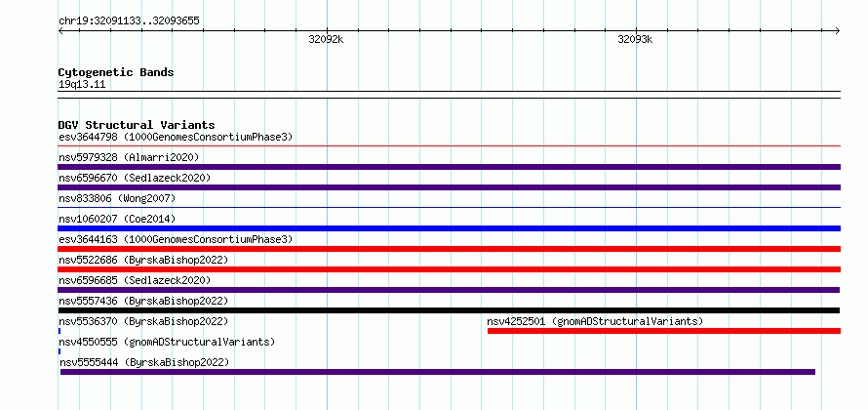
Task: Click the chr19:32091133..32093655 coordinates label
Action: point(129,21)
